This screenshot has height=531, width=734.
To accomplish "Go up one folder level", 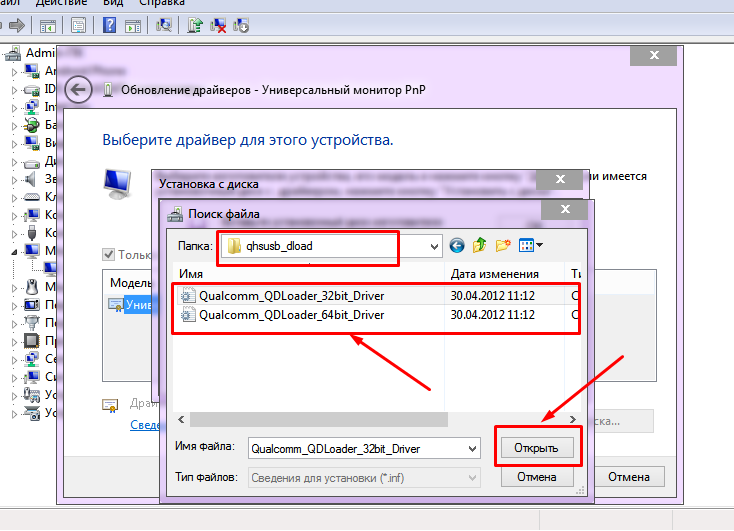I will tap(480, 245).
